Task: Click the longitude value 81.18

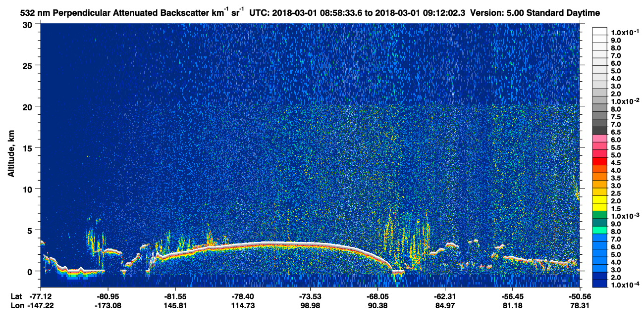Action: coord(512,305)
